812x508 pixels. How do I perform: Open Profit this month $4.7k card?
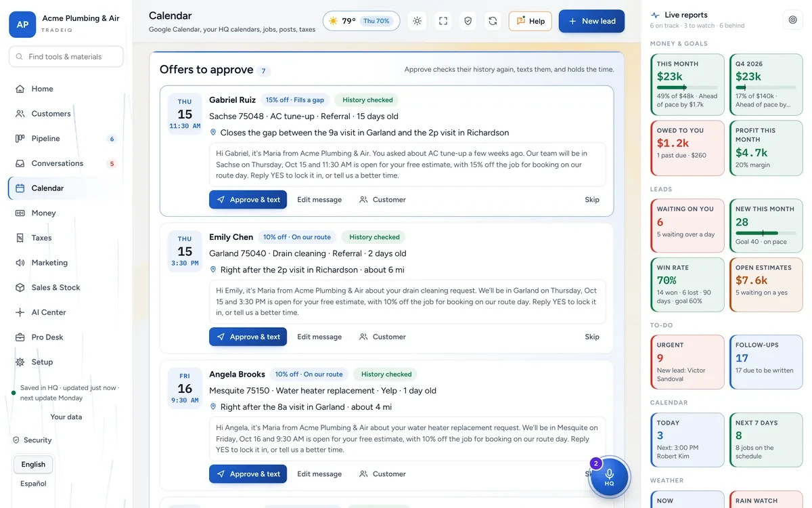tap(766, 148)
